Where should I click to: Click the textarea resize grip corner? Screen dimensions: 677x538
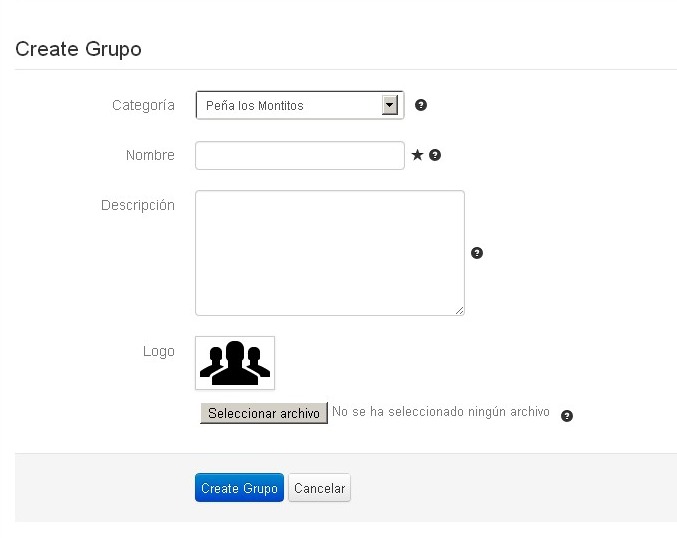click(459, 310)
